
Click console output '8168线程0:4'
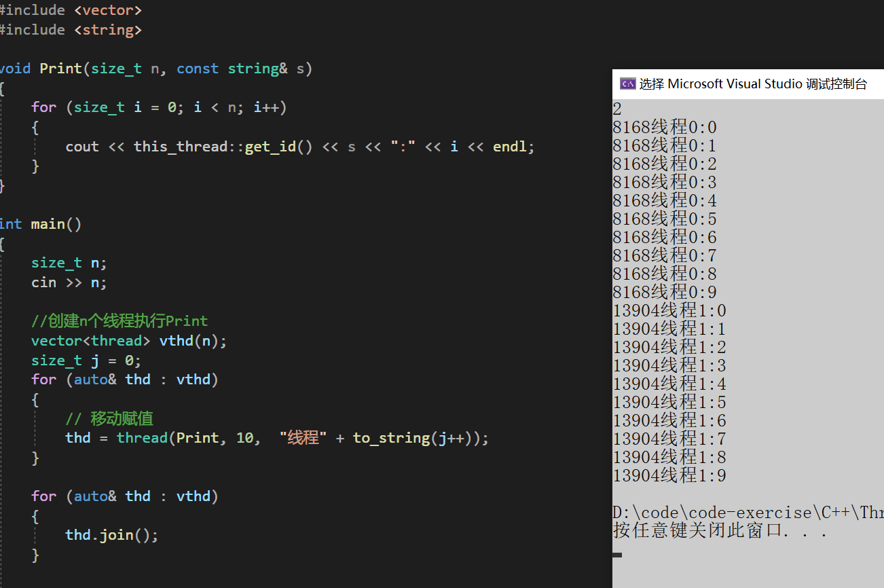[x=665, y=201]
